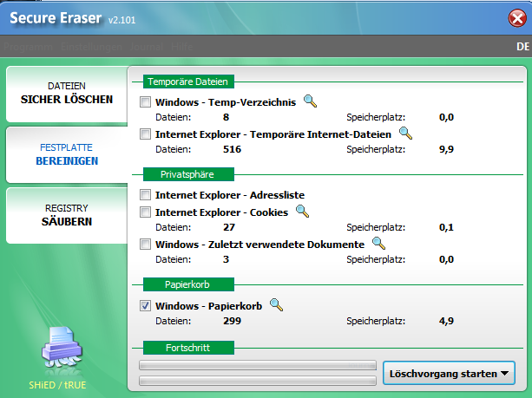Click the Temporäre Dateien section header
This screenshot has height=398, width=532.
click(x=188, y=82)
